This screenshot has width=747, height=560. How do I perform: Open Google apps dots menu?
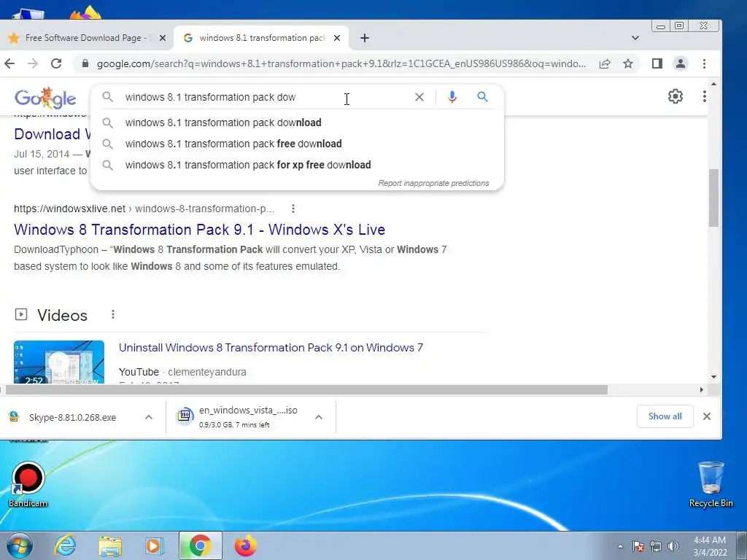coord(704,97)
